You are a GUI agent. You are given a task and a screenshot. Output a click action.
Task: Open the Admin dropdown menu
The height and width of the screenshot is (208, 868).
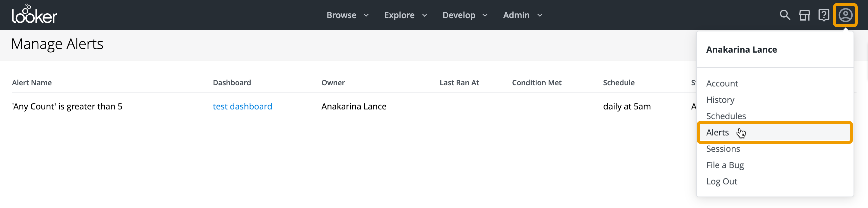(x=522, y=15)
